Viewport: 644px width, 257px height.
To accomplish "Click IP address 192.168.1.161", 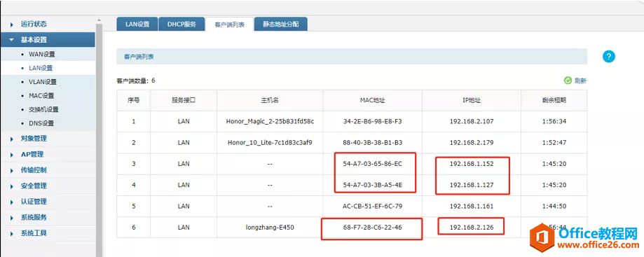I will coord(472,206).
